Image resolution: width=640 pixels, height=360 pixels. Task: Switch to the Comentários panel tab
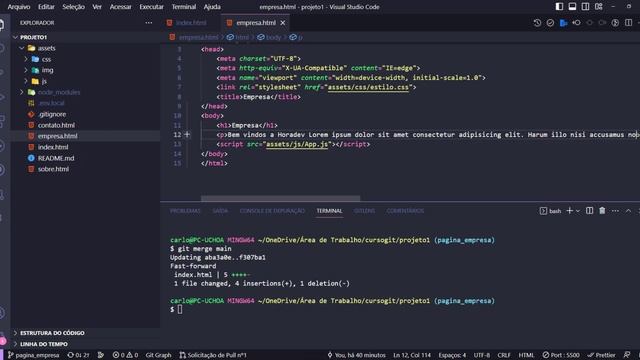[405, 211]
